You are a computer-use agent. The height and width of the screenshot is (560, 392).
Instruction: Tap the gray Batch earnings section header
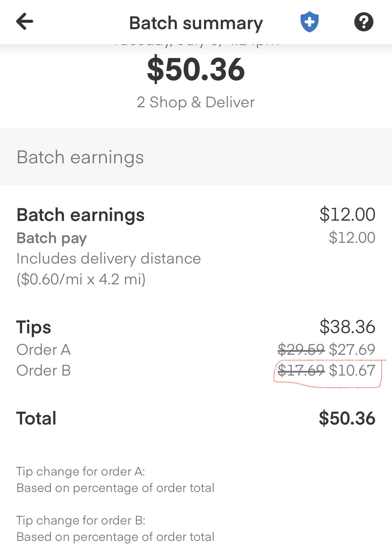80,157
